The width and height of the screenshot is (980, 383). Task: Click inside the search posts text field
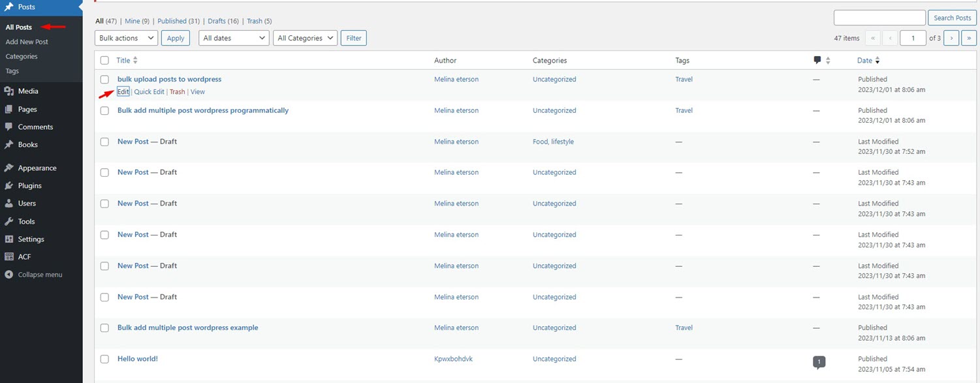point(879,18)
